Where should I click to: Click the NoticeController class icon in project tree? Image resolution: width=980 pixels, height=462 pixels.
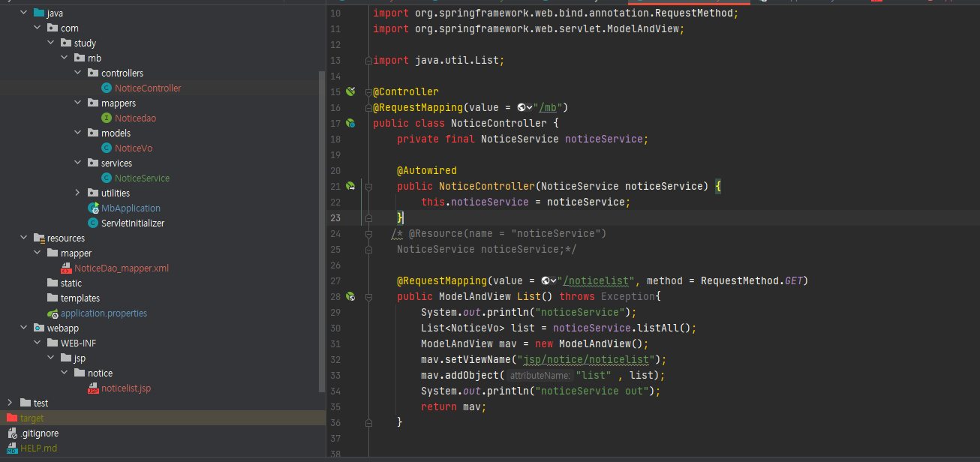tap(107, 88)
